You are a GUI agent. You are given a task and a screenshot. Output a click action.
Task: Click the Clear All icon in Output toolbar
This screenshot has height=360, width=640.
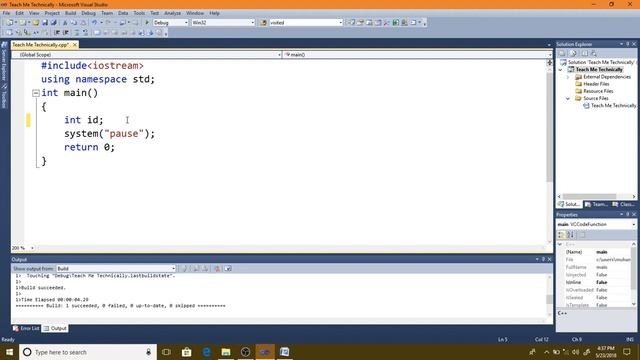(x=217, y=269)
